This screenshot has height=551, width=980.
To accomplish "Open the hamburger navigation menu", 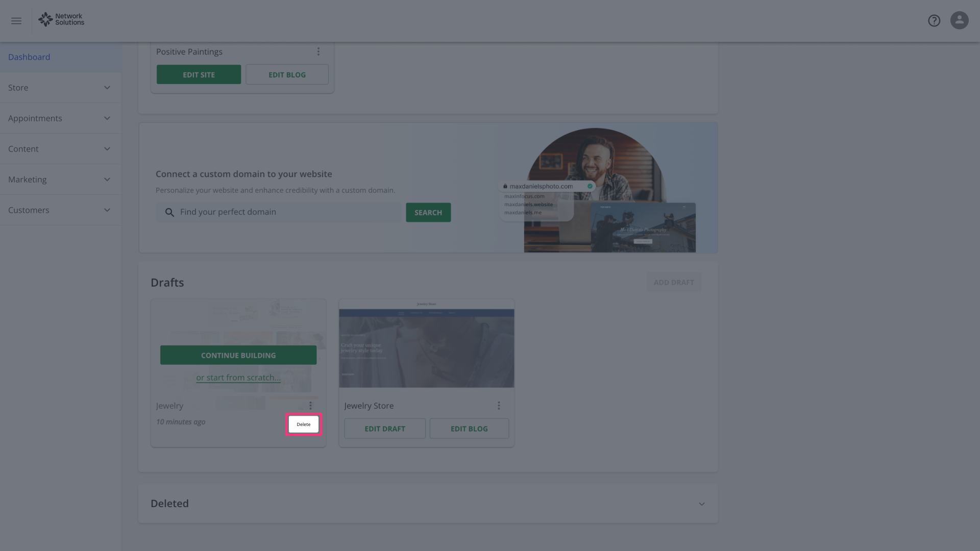I will coord(16,21).
